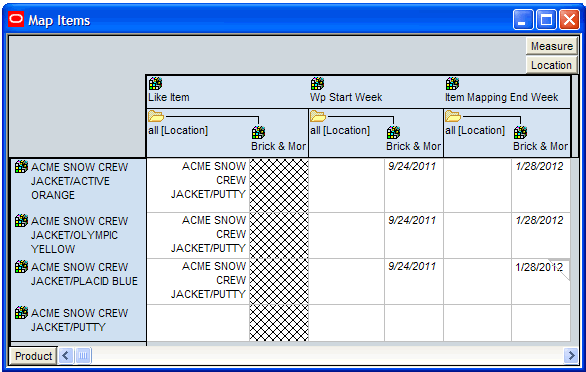Click 1/28/2012 in the PLACID BLUE row
The width and height of the screenshot is (586, 372).
tap(539, 267)
